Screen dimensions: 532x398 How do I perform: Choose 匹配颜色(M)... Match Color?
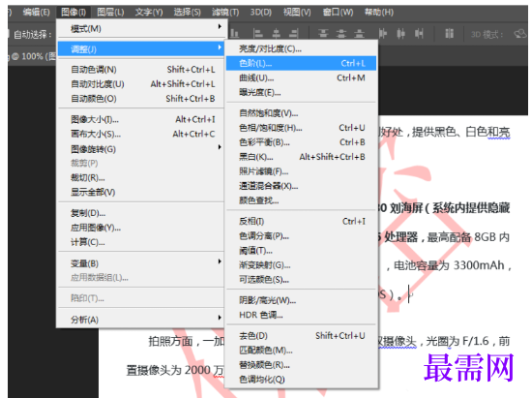pyautogui.click(x=301, y=351)
